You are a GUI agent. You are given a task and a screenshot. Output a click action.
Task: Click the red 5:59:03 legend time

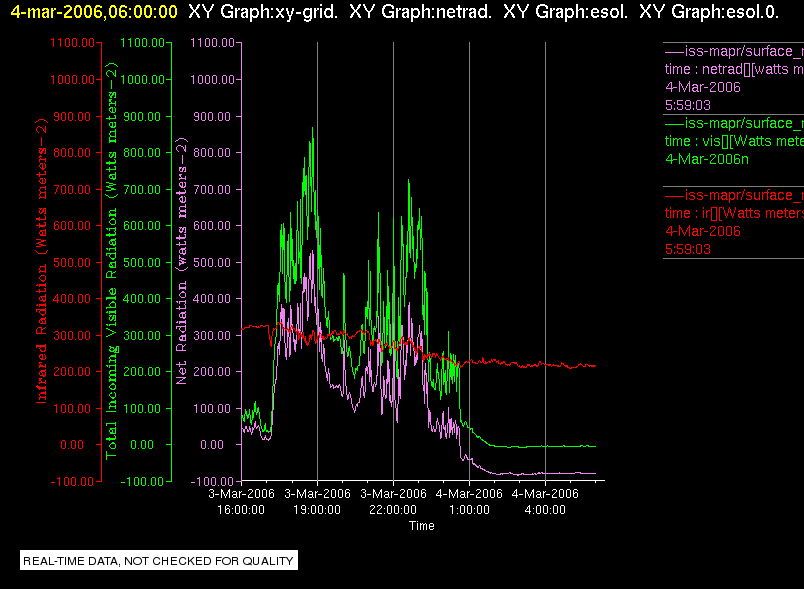[688, 249]
